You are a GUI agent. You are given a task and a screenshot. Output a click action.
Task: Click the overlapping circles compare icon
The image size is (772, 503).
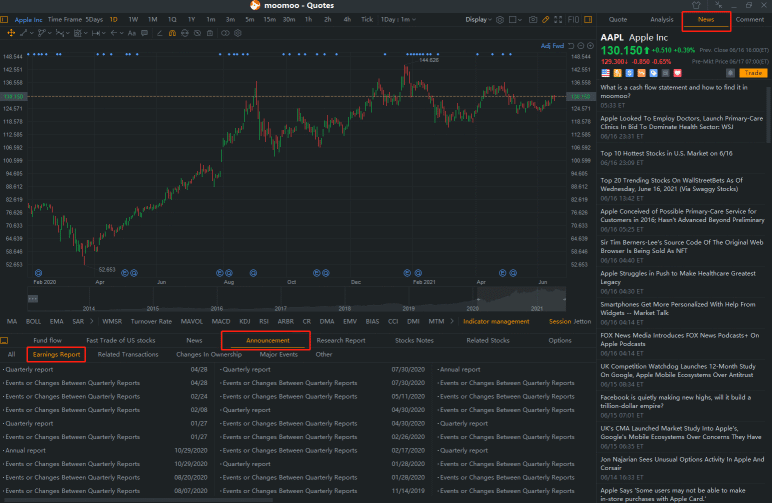click(x=225, y=33)
